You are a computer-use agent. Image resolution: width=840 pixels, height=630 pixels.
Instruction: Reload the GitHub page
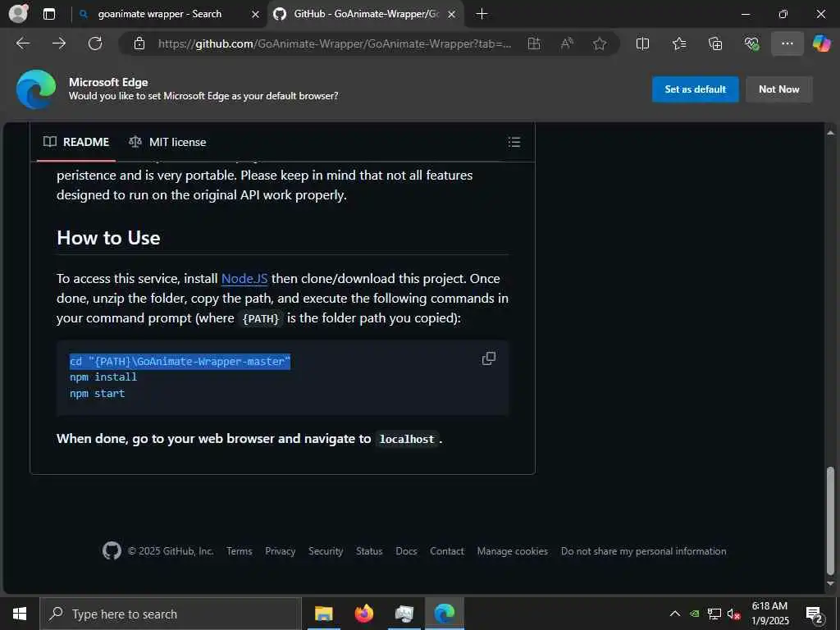pos(95,43)
